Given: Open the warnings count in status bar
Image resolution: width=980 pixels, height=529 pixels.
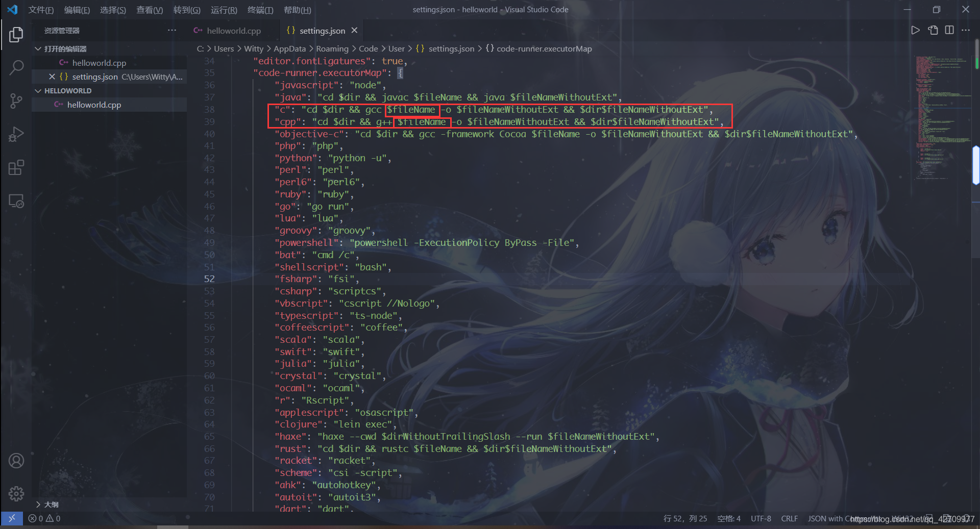Looking at the screenshot, I should pos(54,518).
